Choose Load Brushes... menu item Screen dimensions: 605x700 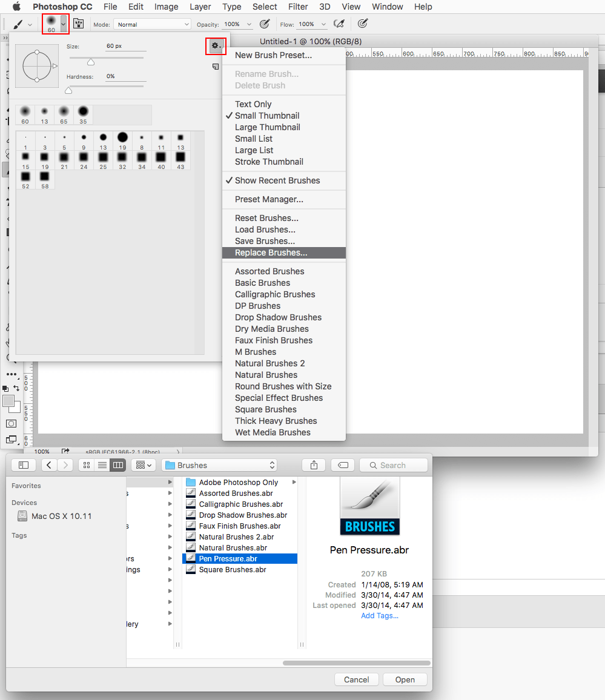coord(284,229)
